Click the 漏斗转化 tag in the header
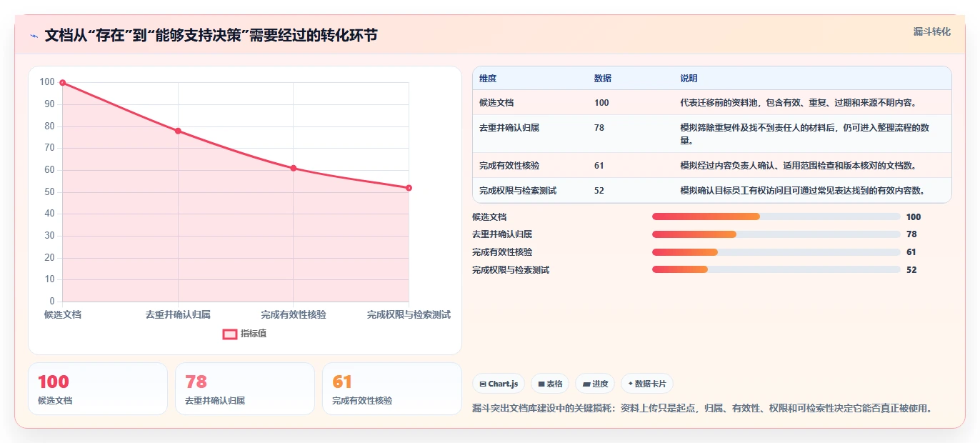The height and width of the screenshot is (443, 980). pos(932,31)
